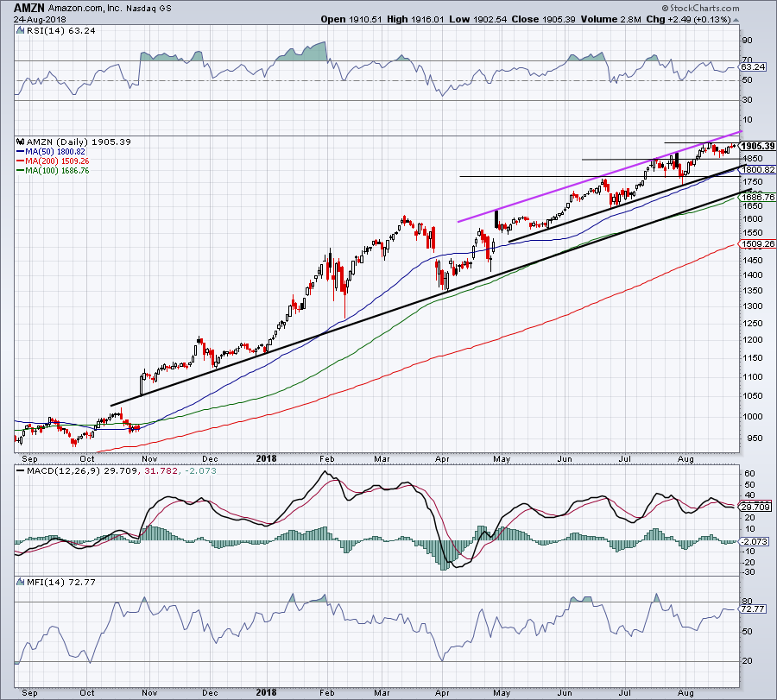The image size is (777, 700).
Task: Click the 1850 price axis label
Action: [x=752, y=159]
